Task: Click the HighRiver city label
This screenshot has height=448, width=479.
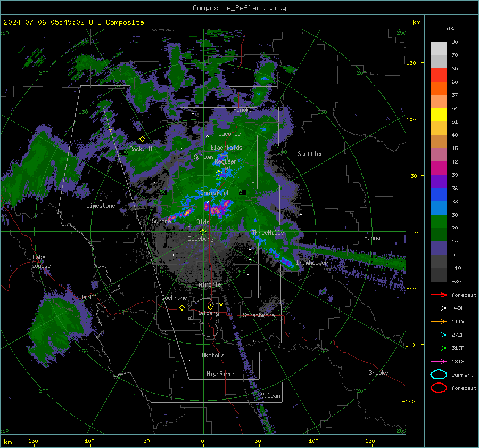Action: (x=221, y=374)
